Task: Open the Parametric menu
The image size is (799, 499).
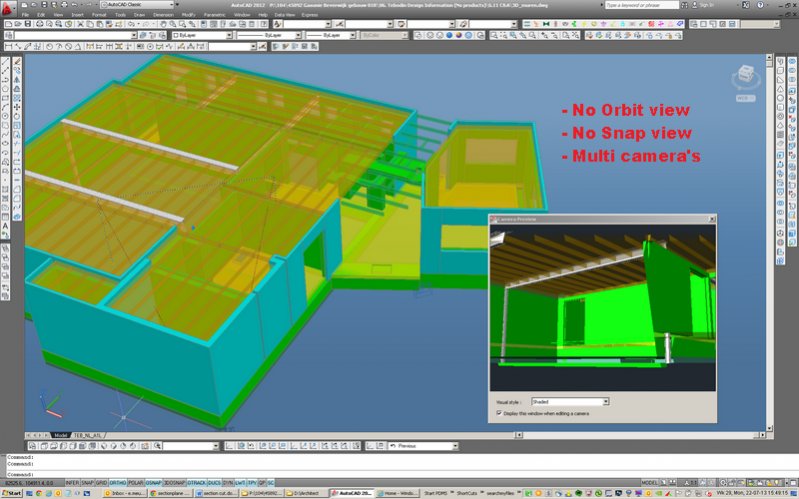Action: tap(215, 15)
